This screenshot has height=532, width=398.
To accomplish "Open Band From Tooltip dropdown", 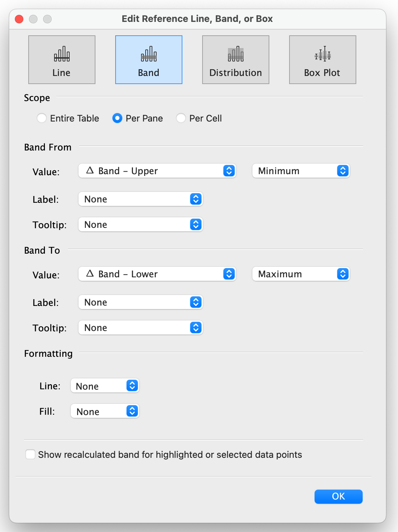I will (140, 225).
